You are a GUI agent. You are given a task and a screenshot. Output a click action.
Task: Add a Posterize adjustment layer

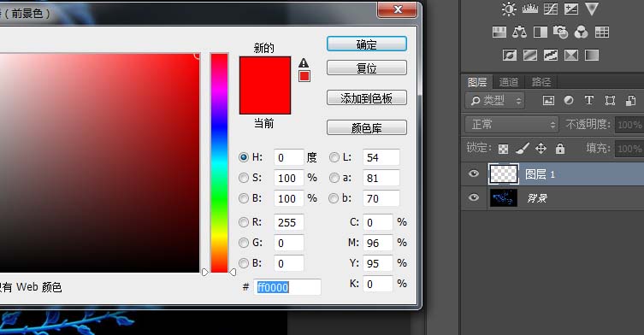529,55
